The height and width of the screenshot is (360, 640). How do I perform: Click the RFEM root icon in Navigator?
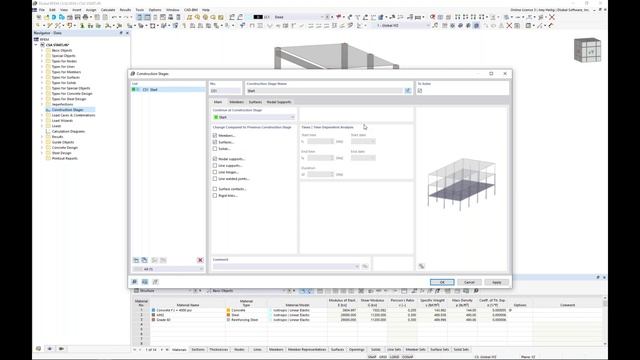(36, 40)
